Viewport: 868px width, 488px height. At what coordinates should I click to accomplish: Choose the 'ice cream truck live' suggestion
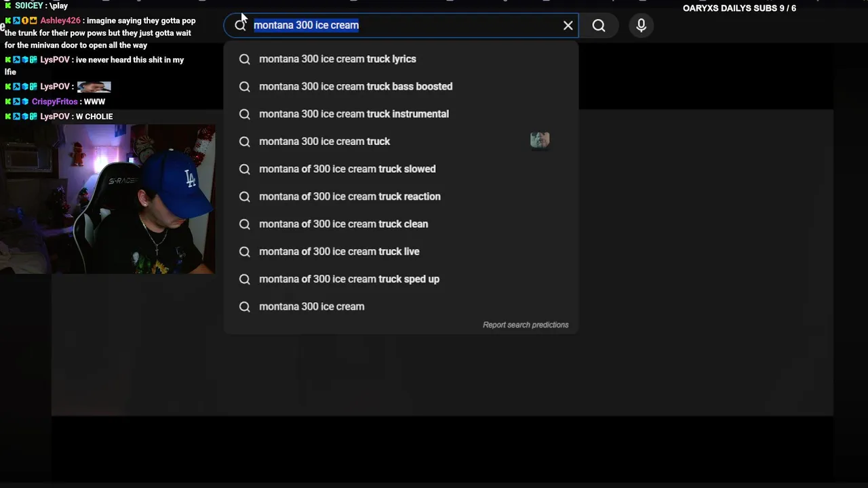tap(339, 251)
